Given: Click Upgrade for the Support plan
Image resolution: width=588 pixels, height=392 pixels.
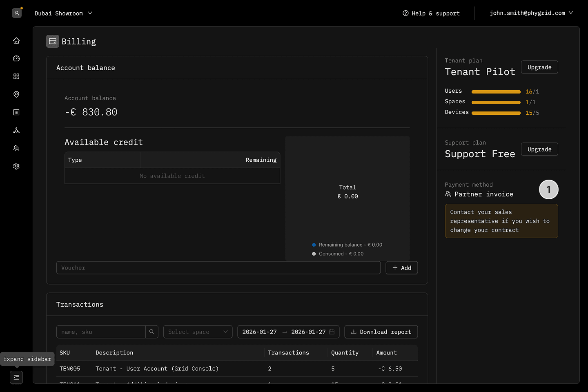Looking at the screenshot, I should click(539, 149).
